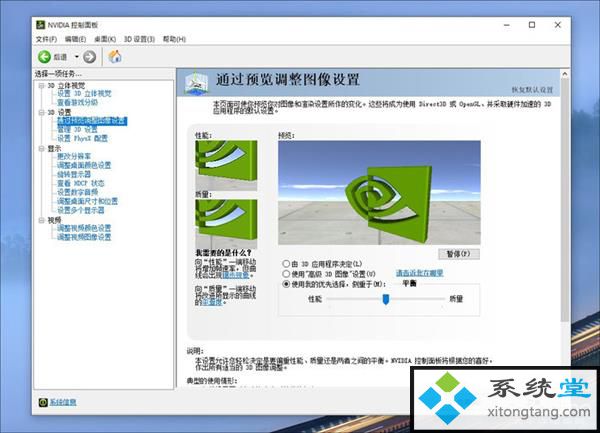Minimize the NVIDIA control panel window
This screenshot has height=433, width=600.
coord(507,25)
